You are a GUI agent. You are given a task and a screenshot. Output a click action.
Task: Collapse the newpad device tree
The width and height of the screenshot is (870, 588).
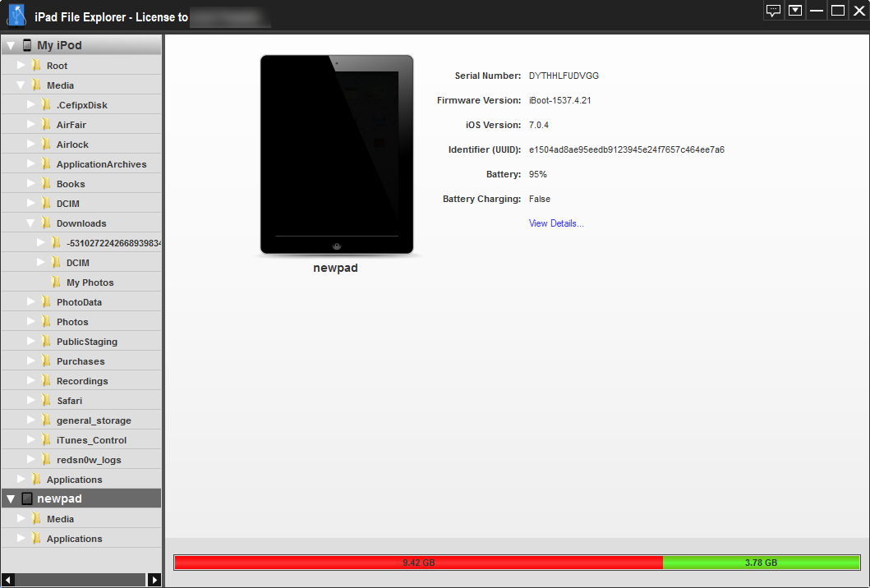(x=11, y=499)
